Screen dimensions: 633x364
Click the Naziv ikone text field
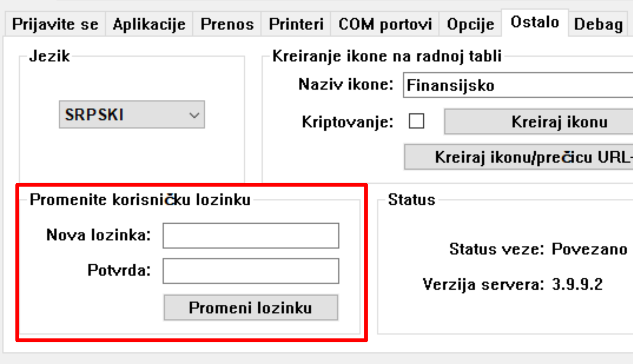pyautogui.click(x=518, y=86)
